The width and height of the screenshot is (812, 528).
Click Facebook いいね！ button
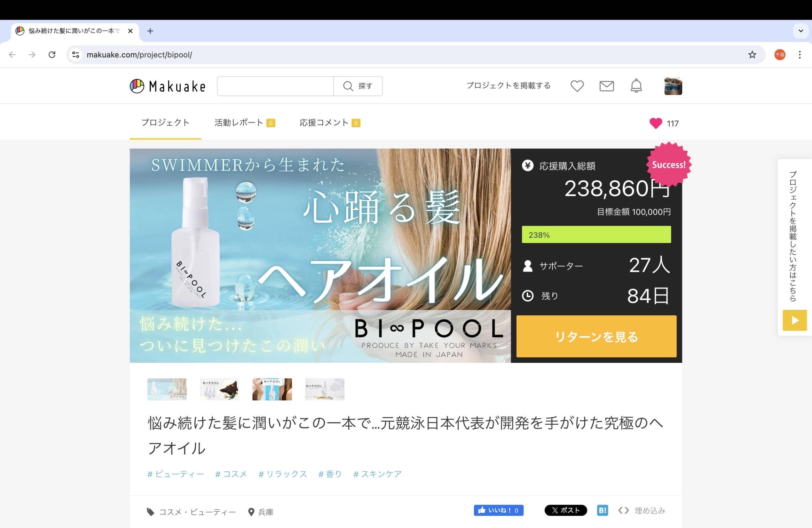pos(499,510)
